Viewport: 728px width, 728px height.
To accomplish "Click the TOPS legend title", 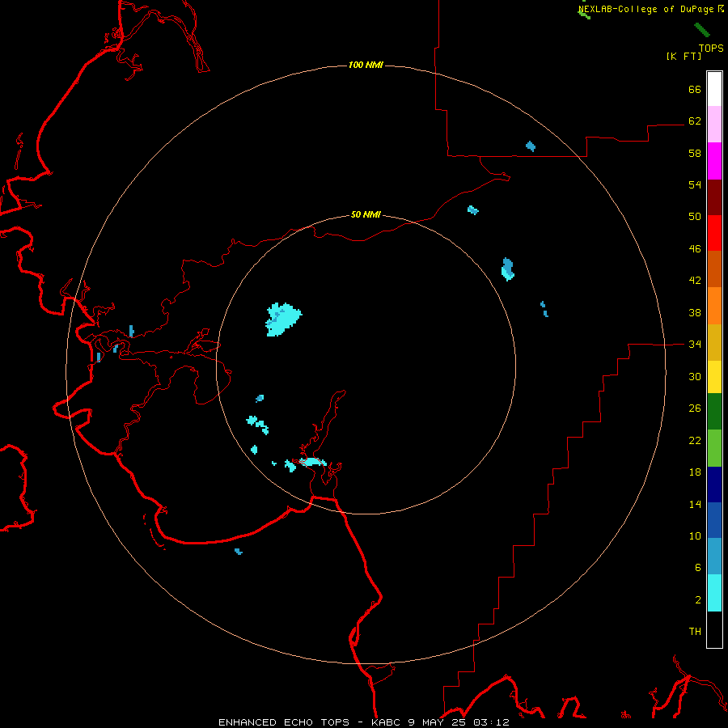I will click(711, 49).
